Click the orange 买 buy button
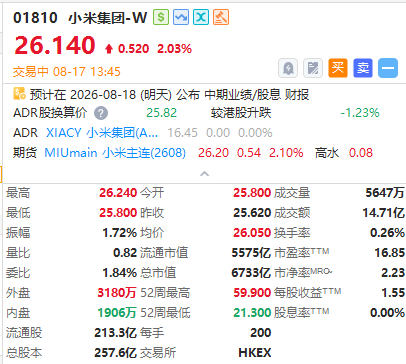The width and height of the screenshot is (406, 364). [x=338, y=68]
